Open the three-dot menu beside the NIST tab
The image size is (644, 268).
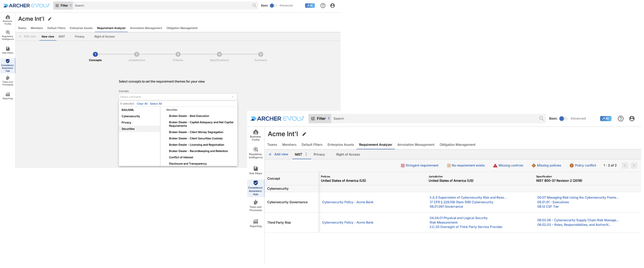coord(306,154)
